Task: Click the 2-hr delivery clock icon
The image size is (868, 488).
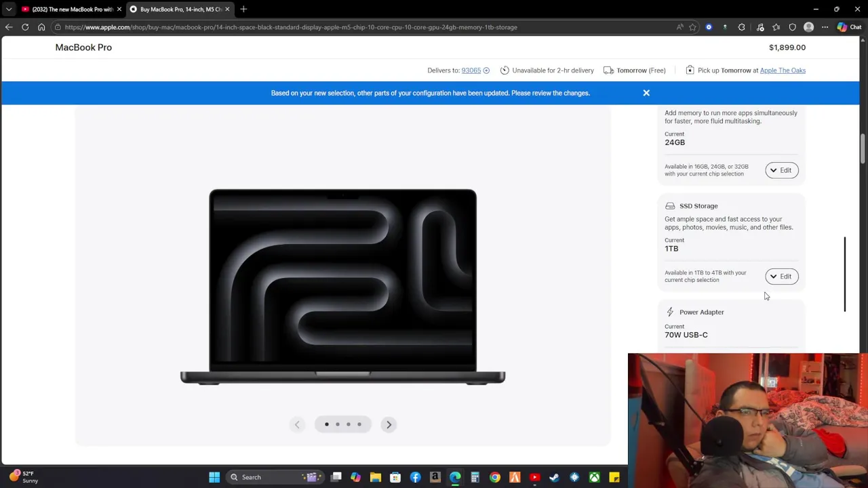Action: [505, 70]
